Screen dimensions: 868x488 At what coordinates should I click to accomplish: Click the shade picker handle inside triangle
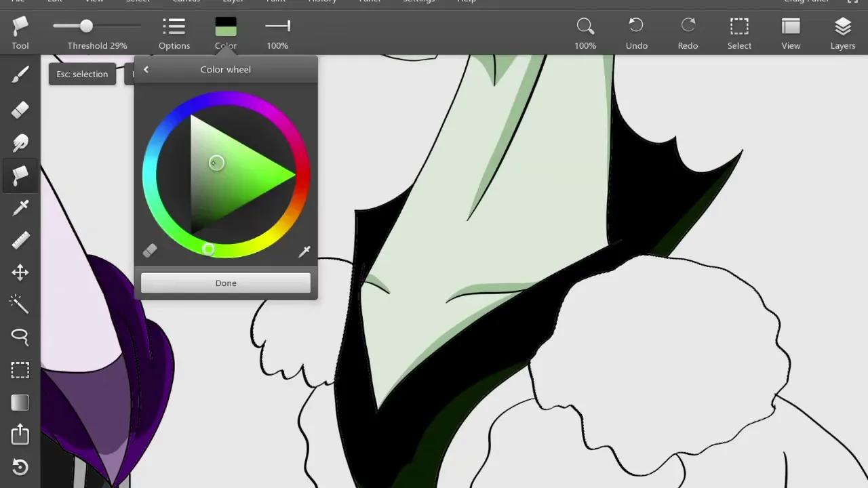click(216, 163)
